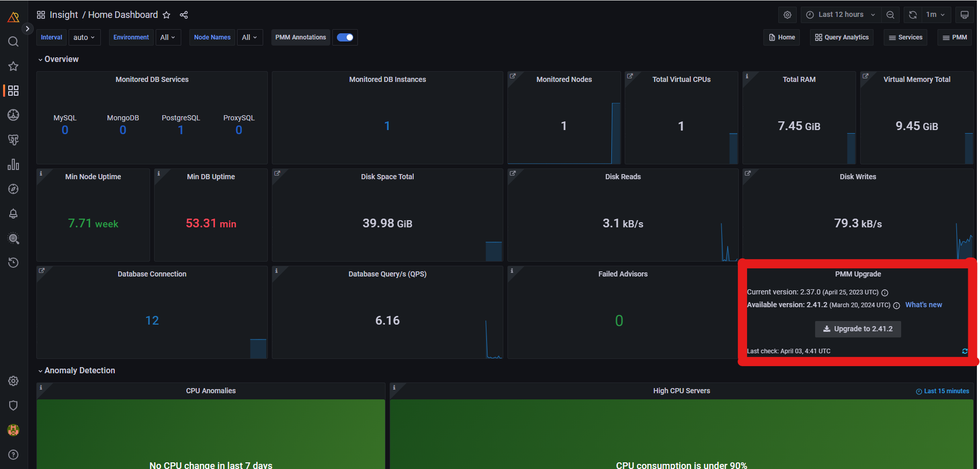Open the Home link button
Screen dimensions: 980x469
click(782, 37)
